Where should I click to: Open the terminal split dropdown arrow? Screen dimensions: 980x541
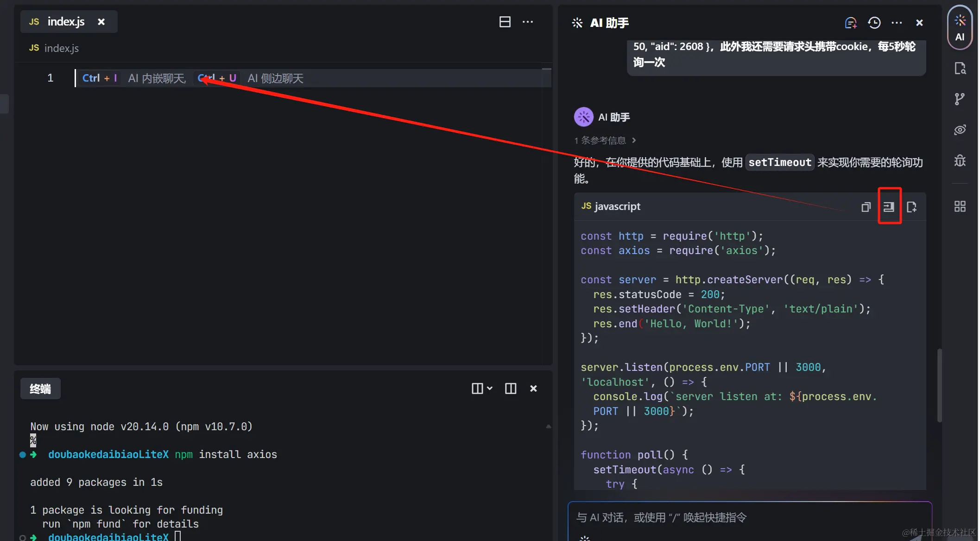coord(490,388)
